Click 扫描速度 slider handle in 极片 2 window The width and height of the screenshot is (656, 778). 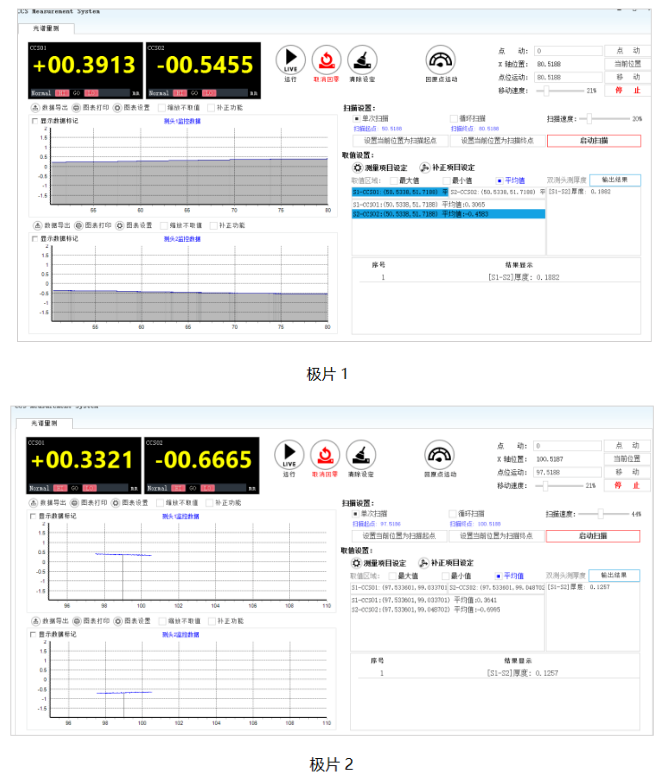[600, 514]
